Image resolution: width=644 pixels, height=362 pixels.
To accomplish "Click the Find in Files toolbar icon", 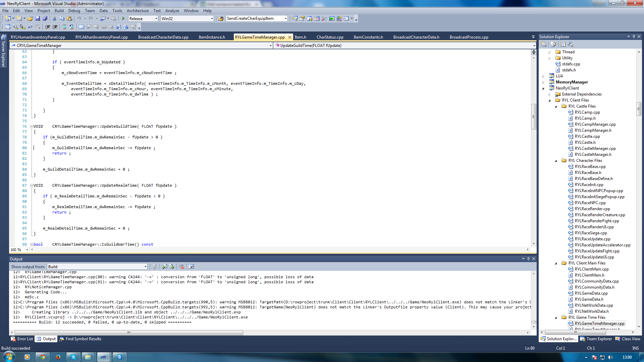I will [221, 19].
